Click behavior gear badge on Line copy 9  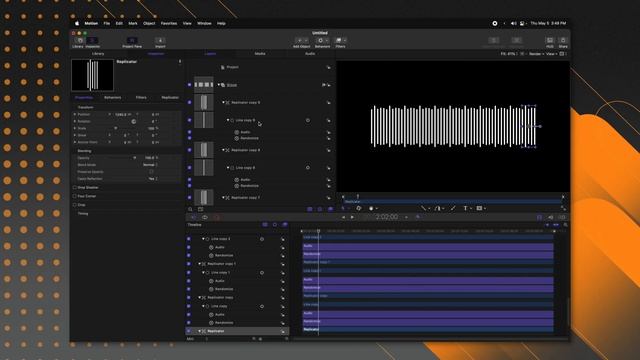[308, 120]
